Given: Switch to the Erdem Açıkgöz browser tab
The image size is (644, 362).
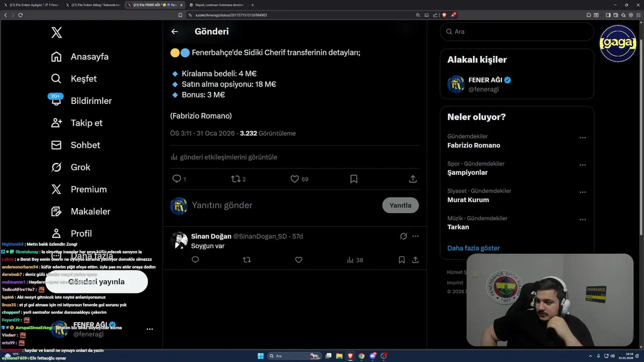Looking at the screenshot, I should pos(31,5).
